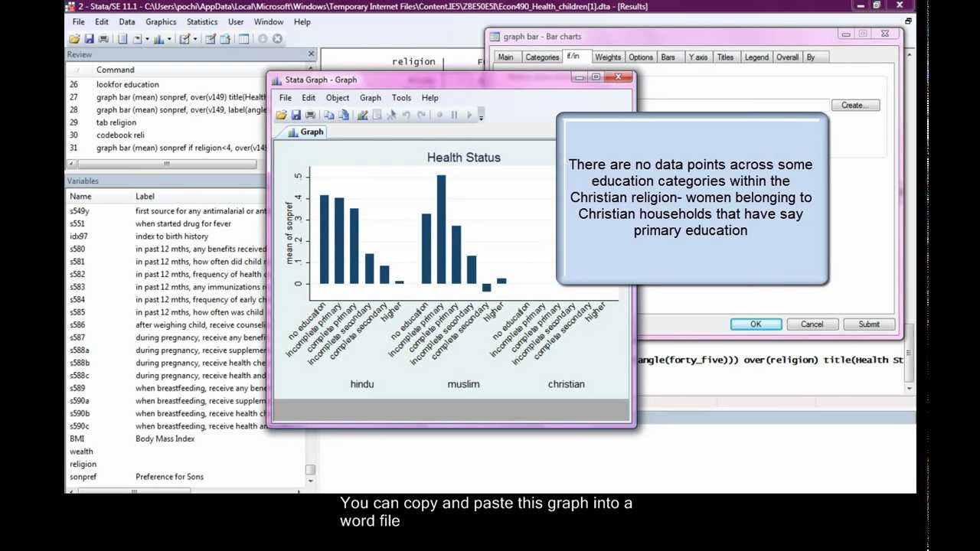
Task: Click Record icon in Graph window toolbar
Action: pos(439,115)
